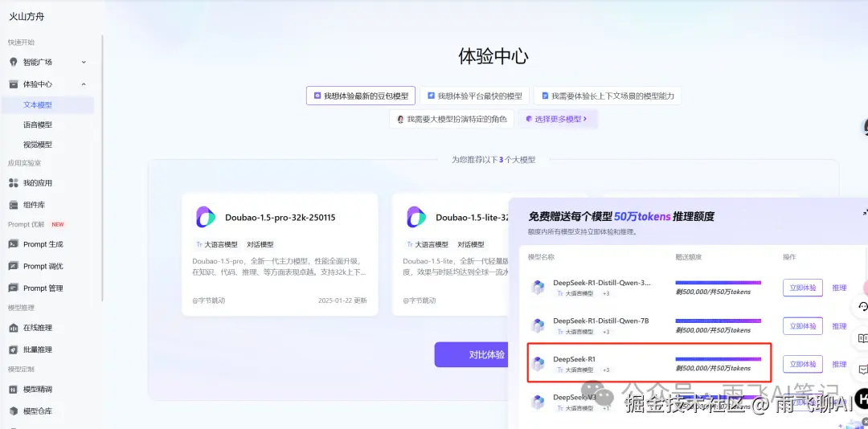Collapse the free tokens popup panel
The image size is (868, 429).
pos(865,212)
